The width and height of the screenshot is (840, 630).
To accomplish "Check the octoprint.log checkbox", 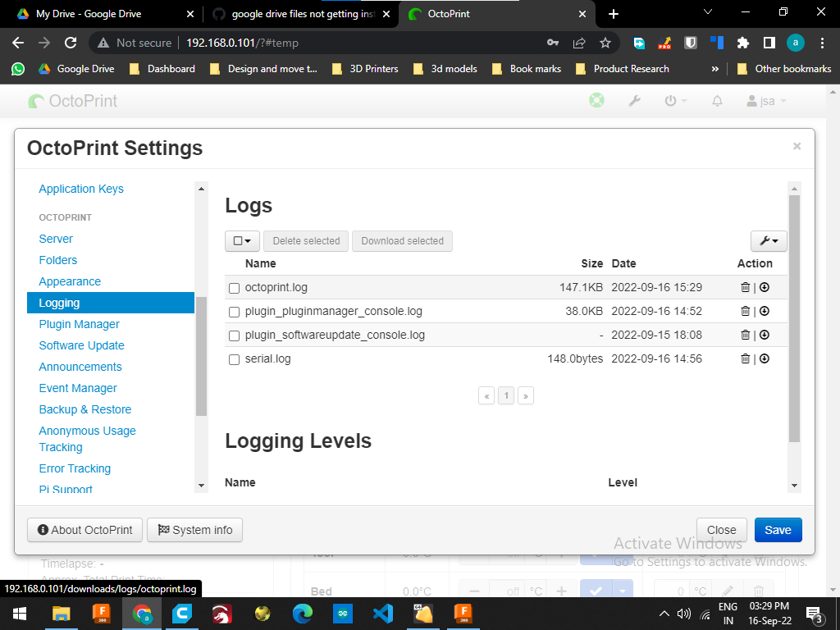I will [x=234, y=287].
